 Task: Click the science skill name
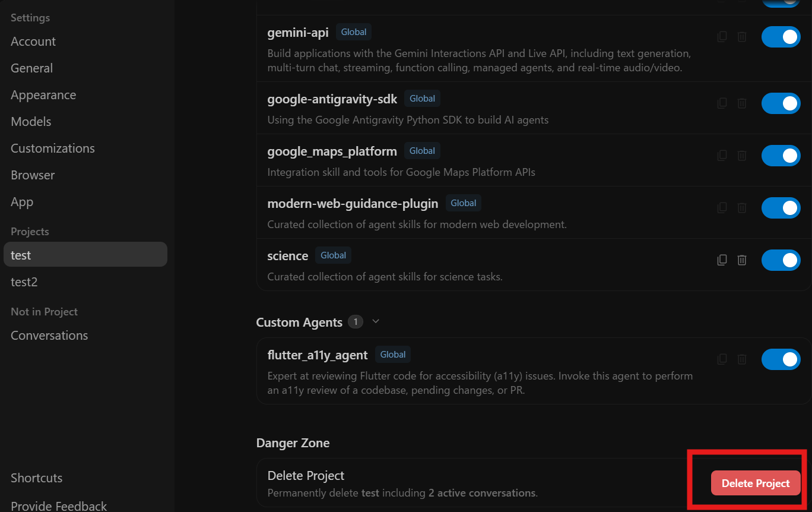click(288, 256)
